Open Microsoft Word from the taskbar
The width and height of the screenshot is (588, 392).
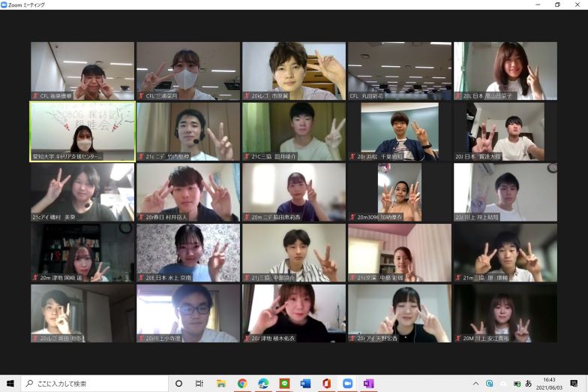click(x=305, y=383)
